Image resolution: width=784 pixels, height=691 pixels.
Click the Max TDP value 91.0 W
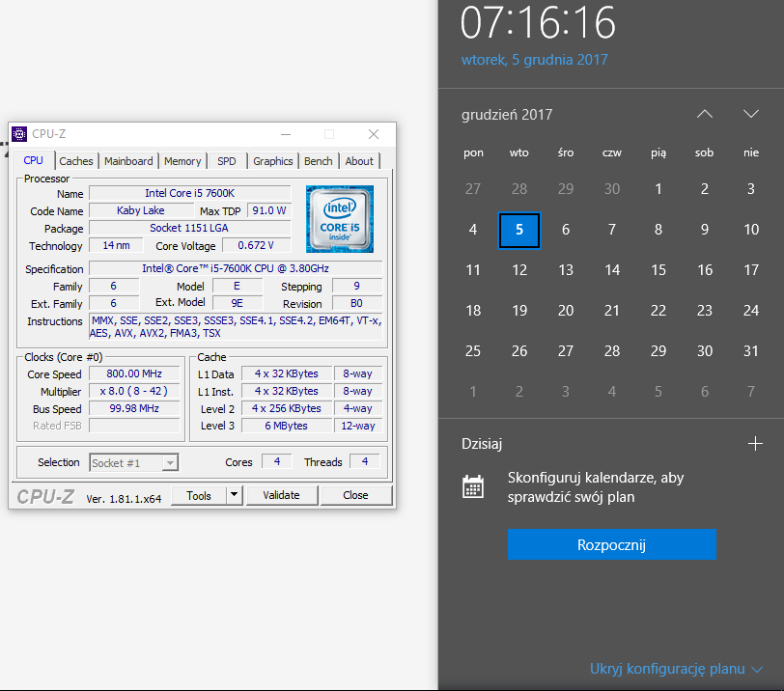point(269,210)
